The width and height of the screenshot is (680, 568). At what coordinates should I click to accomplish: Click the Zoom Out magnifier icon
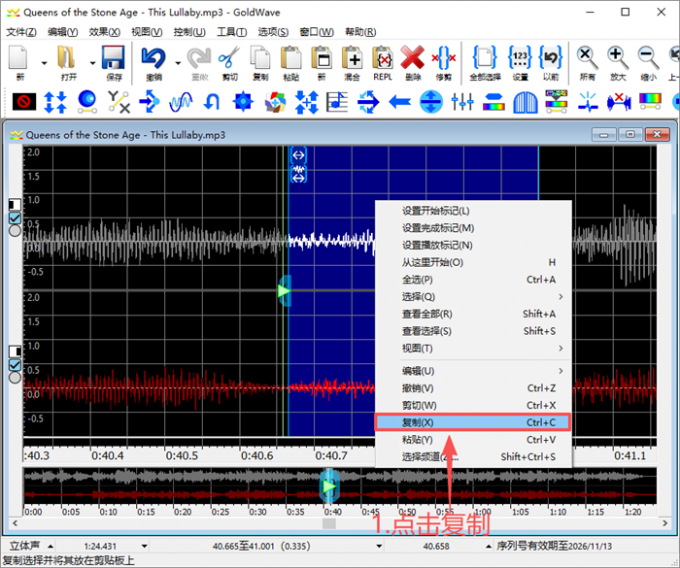pyautogui.click(x=648, y=58)
